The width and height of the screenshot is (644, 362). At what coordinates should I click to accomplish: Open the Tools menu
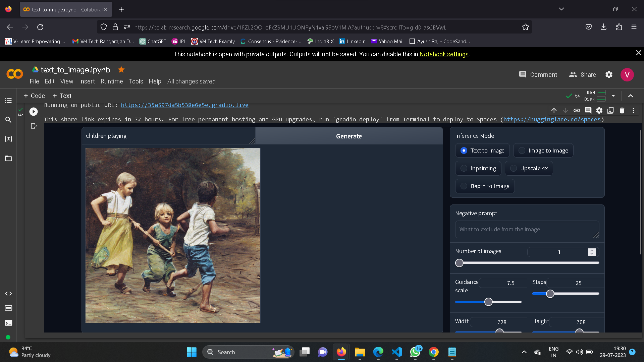(x=136, y=81)
